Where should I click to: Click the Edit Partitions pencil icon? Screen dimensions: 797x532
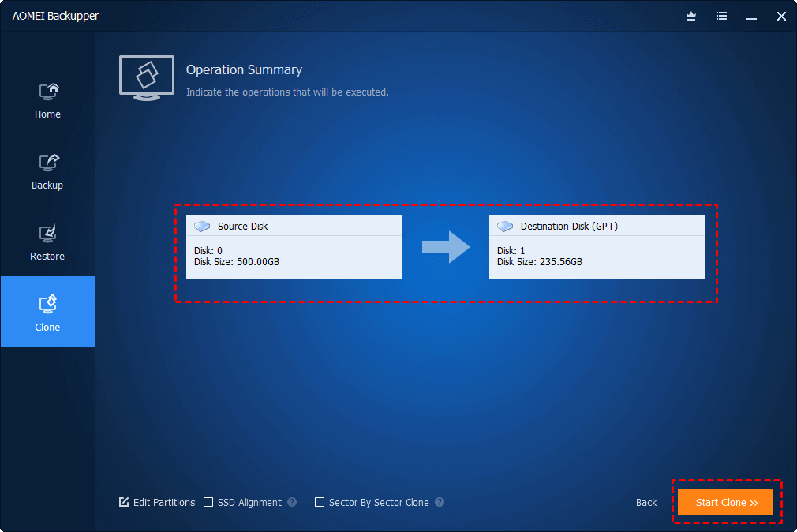coord(124,502)
